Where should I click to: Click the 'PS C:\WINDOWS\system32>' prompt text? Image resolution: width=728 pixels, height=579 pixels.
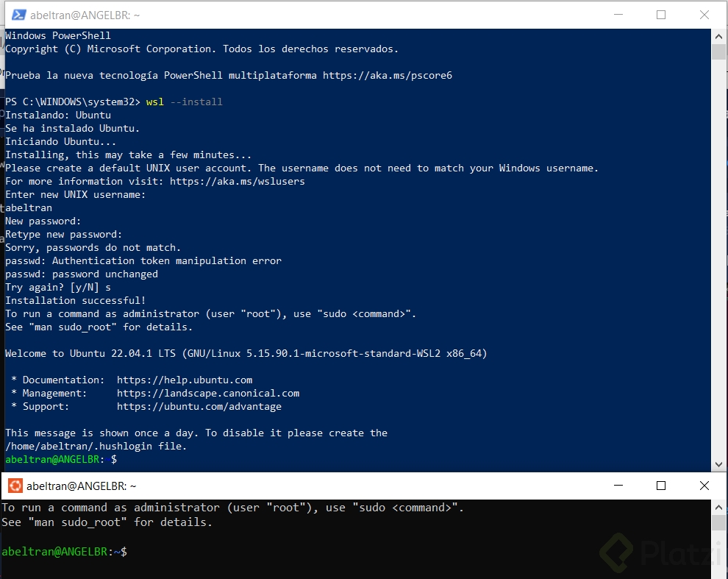72,102
